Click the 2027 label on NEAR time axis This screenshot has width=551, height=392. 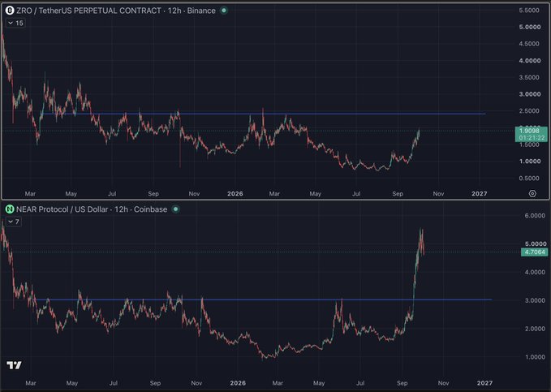coord(484,383)
